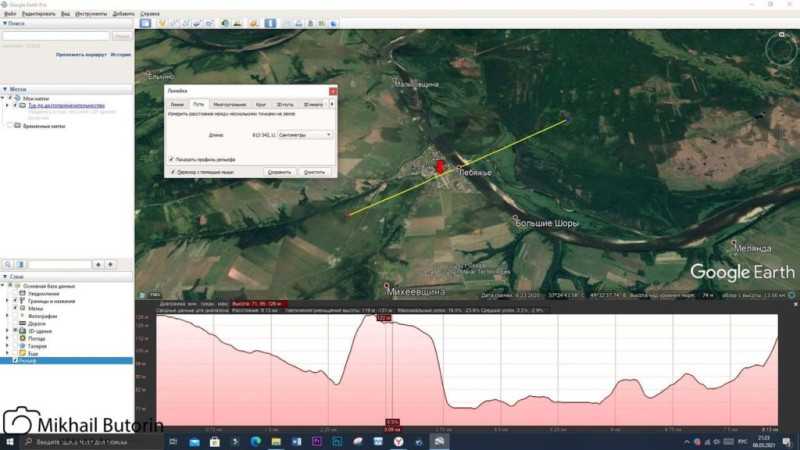Click the Email envelope toolbar icon

pyautogui.click(x=287, y=23)
